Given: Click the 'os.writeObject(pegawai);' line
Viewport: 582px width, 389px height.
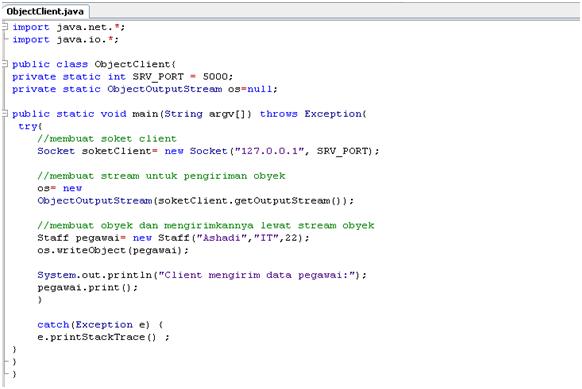Looking at the screenshot, I should point(113,250).
